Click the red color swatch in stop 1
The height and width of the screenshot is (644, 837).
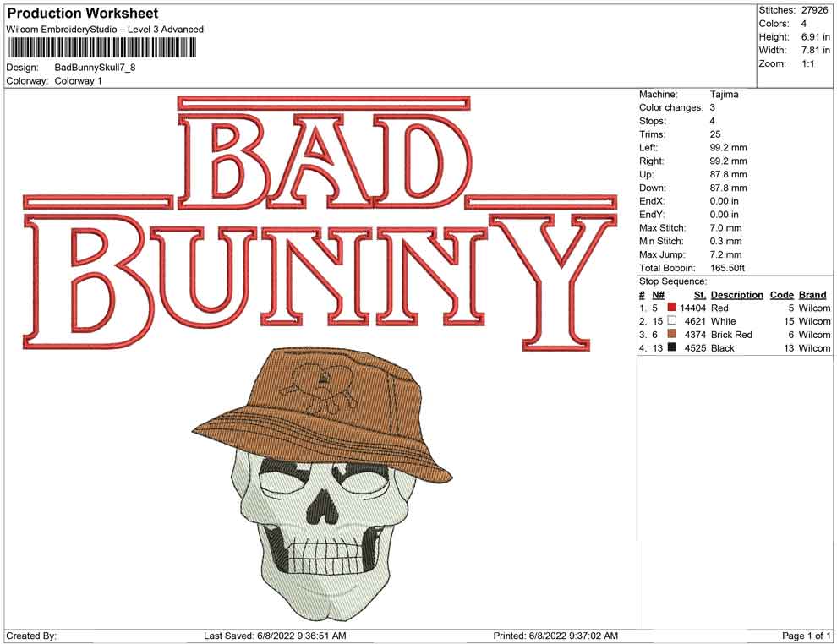[x=672, y=308]
